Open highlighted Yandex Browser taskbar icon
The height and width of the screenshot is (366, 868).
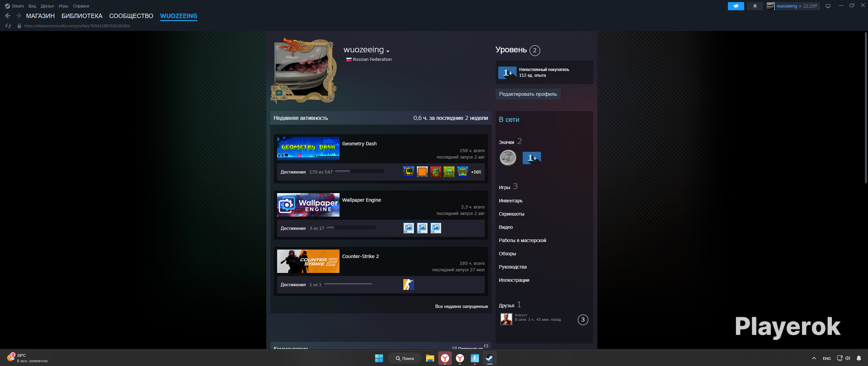445,358
